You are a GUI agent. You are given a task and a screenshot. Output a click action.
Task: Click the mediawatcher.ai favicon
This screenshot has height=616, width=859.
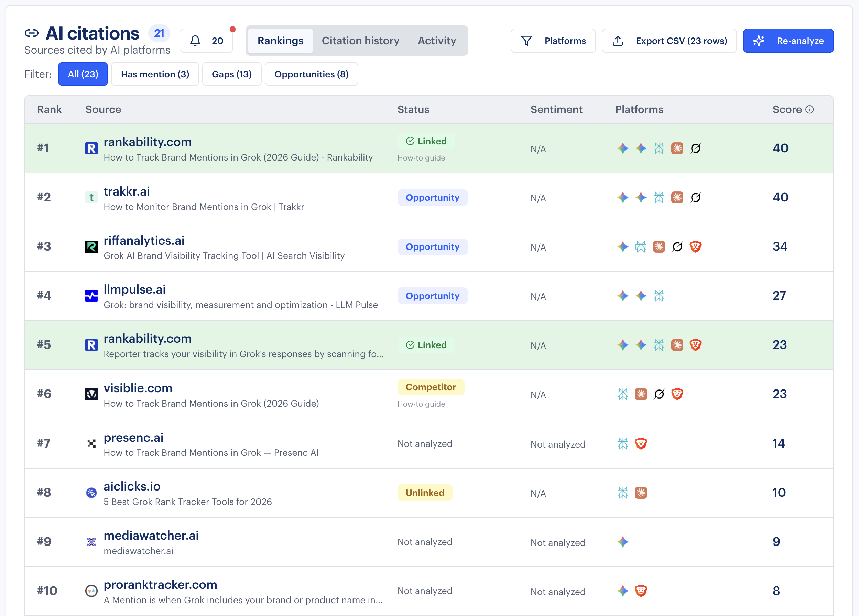91,542
